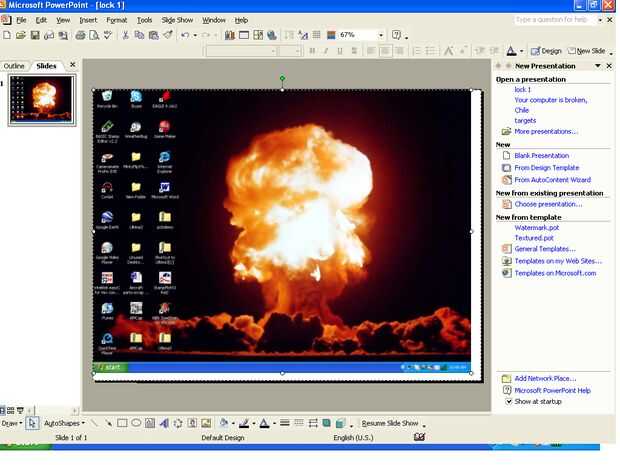Open Print Preview from the toolbar
Viewport: 620px width, 465px height.
(94, 35)
